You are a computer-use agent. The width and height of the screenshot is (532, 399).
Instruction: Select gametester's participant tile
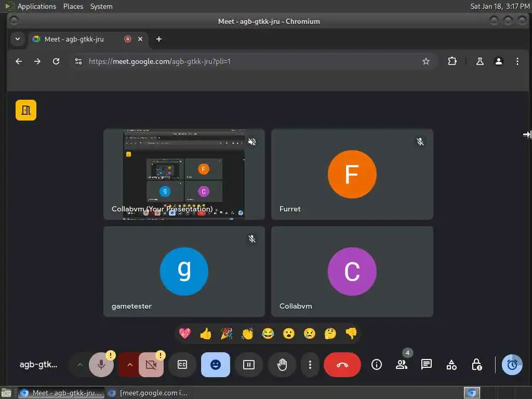(184, 271)
